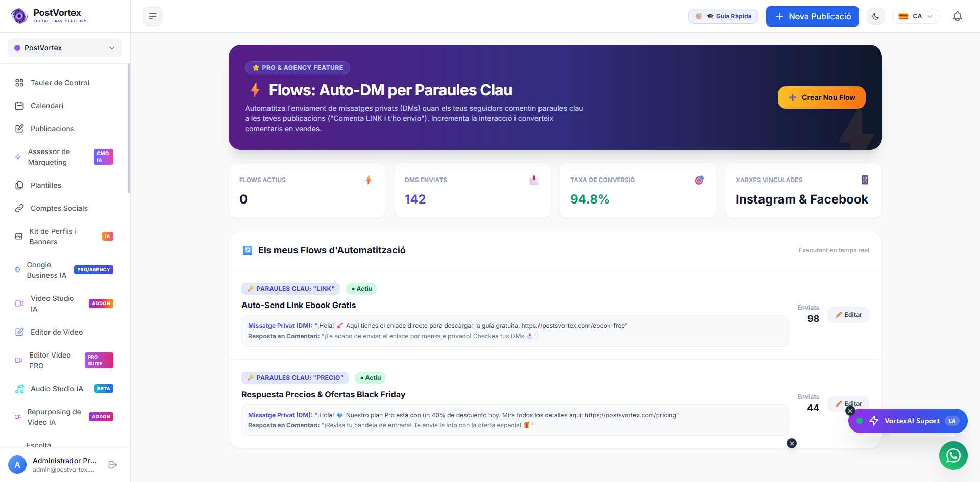Click PARAULES CLAU "LINK" tag

[290, 289]
